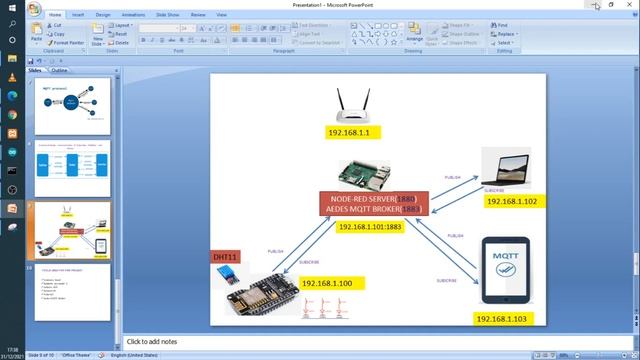This screenshot has height=360, width=640.
Task: Open the Arrange dropdown
Action: [414, 32]
